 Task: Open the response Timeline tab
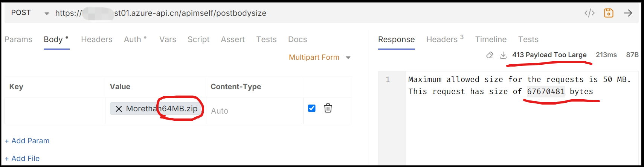coord(491,39)
